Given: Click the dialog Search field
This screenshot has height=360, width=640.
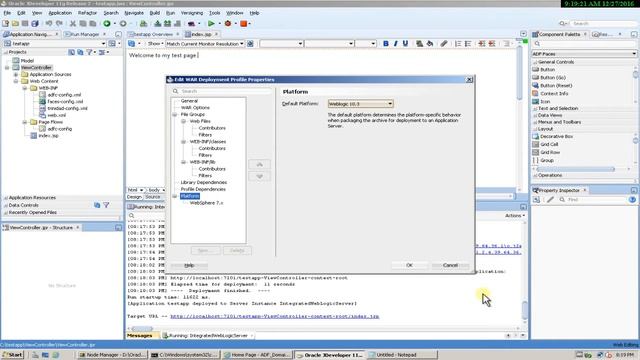Looking at the screenshot, I should click(222, 91).
